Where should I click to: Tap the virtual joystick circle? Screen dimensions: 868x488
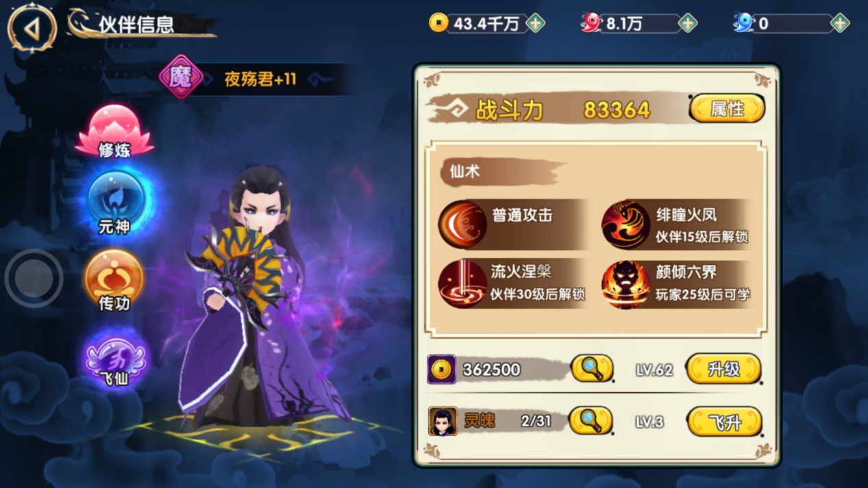pyautogui.click(x=34, y=279)
